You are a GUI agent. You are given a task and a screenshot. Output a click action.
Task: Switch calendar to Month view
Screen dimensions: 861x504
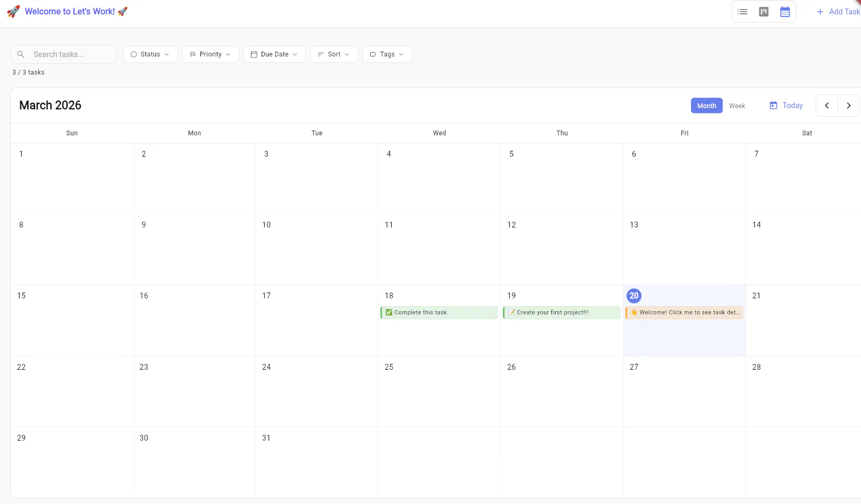(706, 105)
